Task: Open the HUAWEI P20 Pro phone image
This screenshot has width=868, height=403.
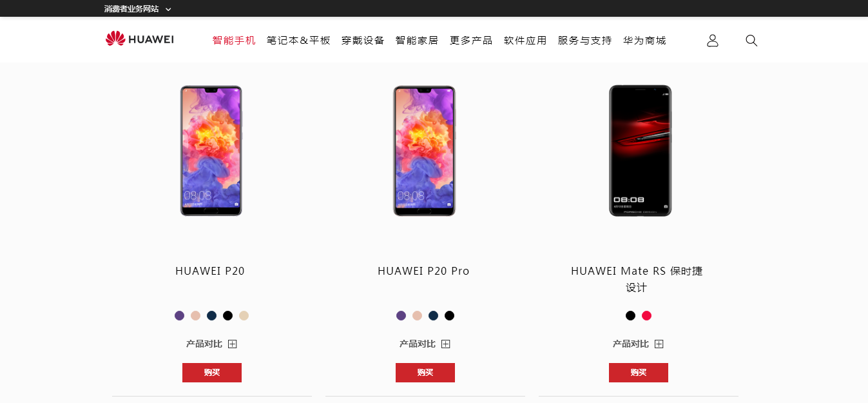Action: tap(425, 151)
